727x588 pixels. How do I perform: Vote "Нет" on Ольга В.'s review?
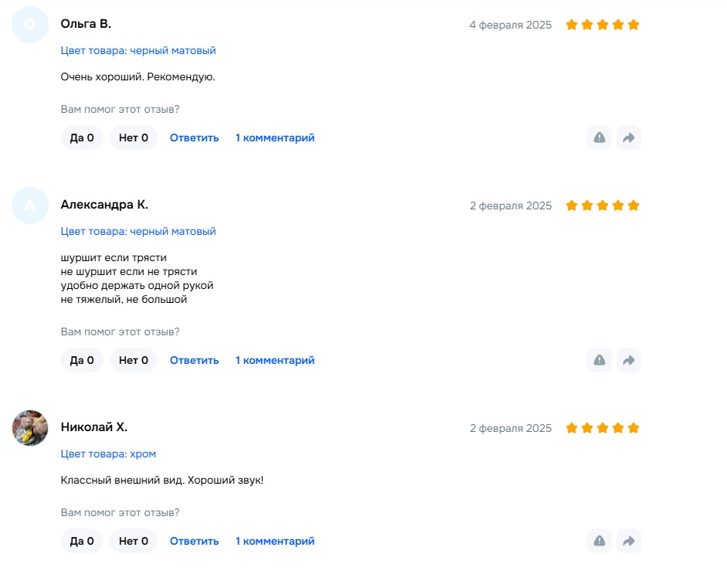click(134, 138)
